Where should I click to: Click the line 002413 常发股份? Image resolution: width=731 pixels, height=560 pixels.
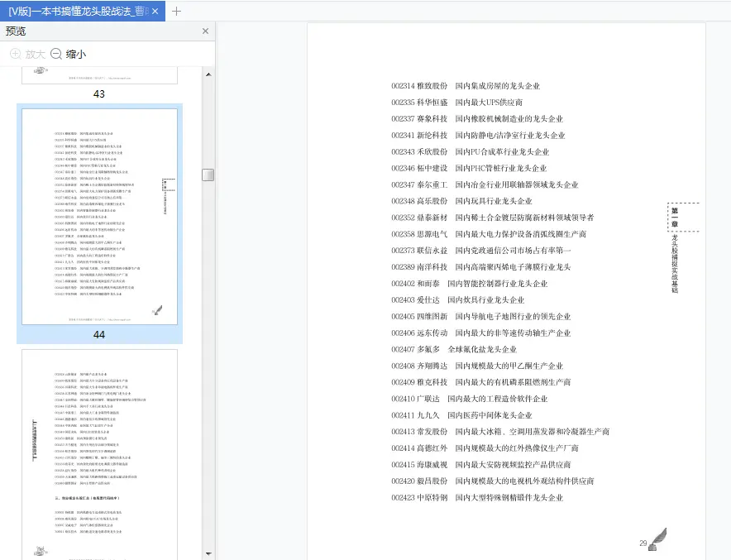pos(500,432)
